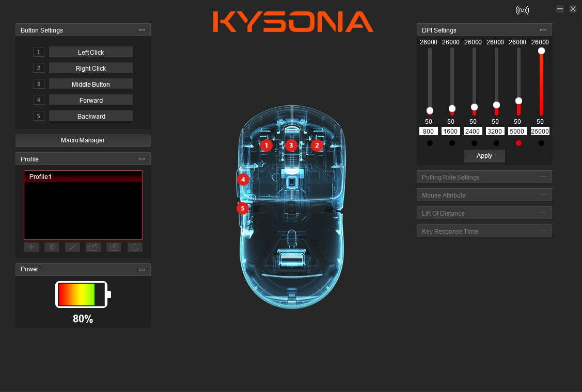Click the rename profile pencil icon
The image size is (582, 392).
coord(72,247)
